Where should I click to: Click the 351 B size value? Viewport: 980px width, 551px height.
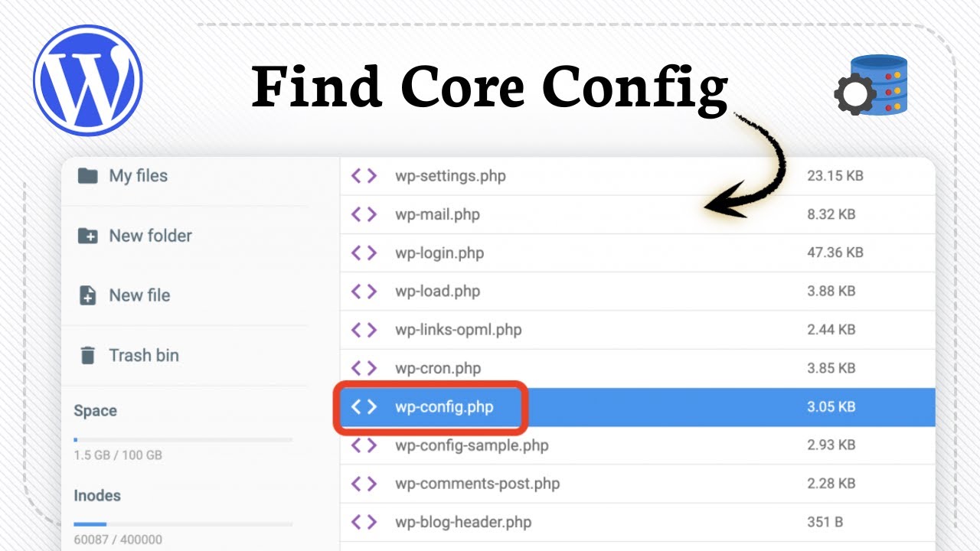825,522
